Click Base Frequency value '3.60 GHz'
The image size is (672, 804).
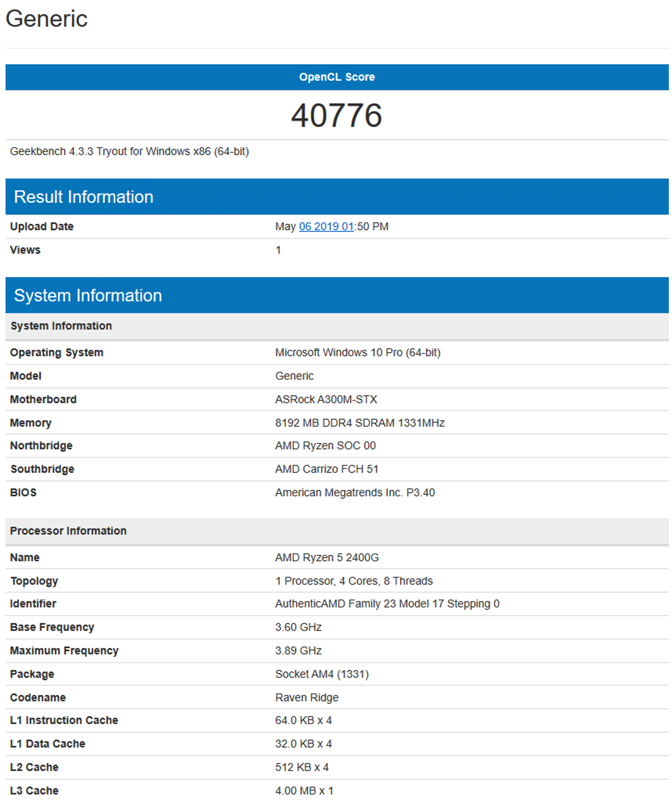click(298, 627)
